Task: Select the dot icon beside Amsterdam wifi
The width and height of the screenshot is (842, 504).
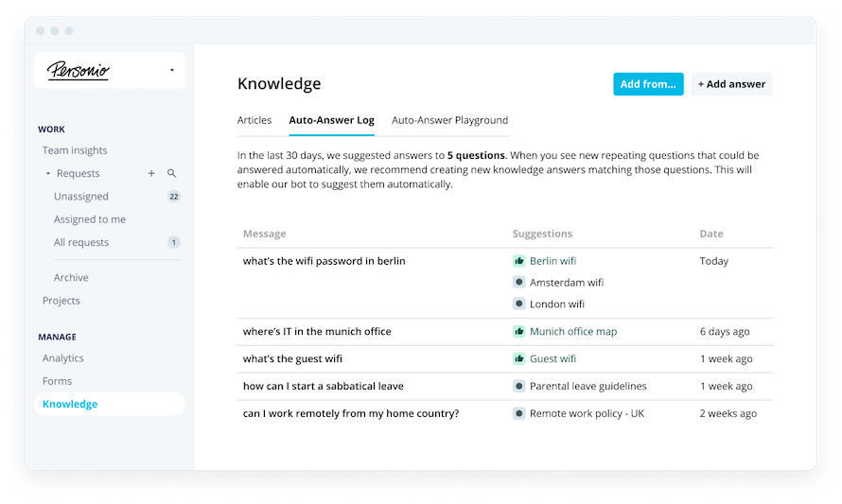Action: point(518,283)
